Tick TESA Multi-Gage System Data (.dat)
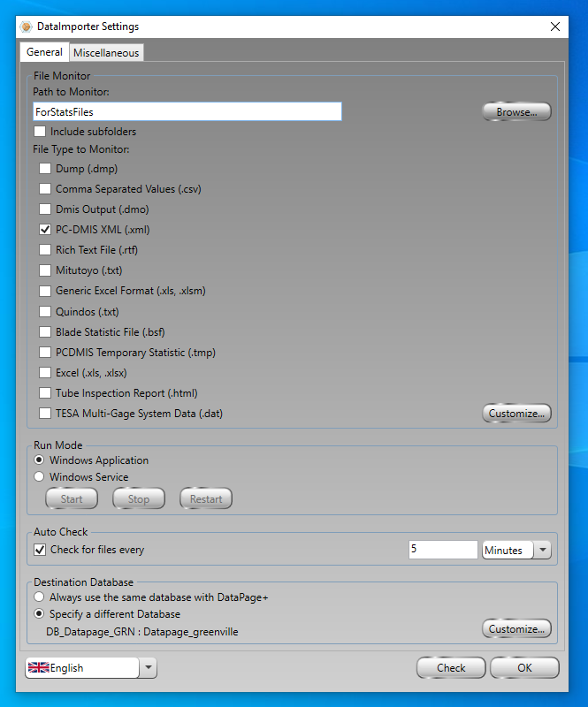588x707 pixels. (45, 414)
